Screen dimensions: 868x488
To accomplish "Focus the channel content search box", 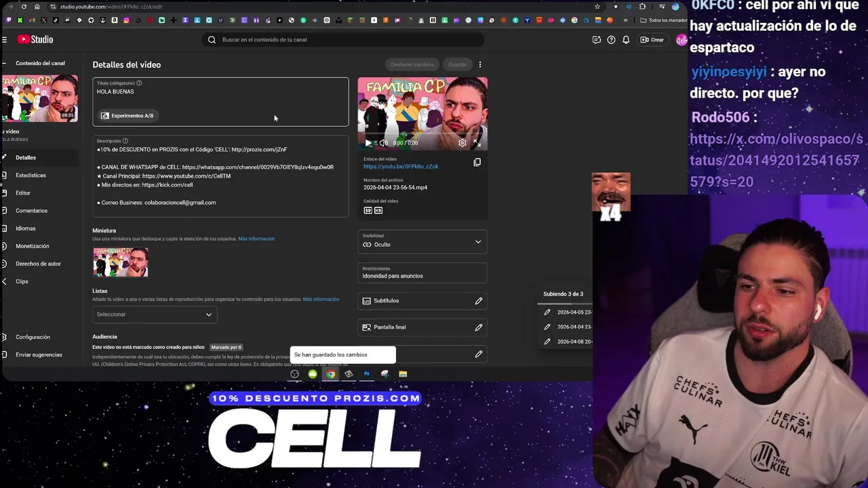I will click(x=342, y=40).
